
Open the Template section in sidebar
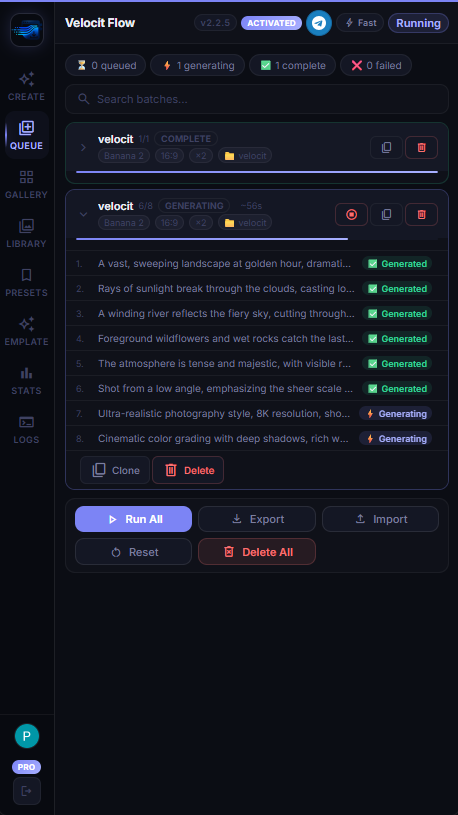[27, 332]
